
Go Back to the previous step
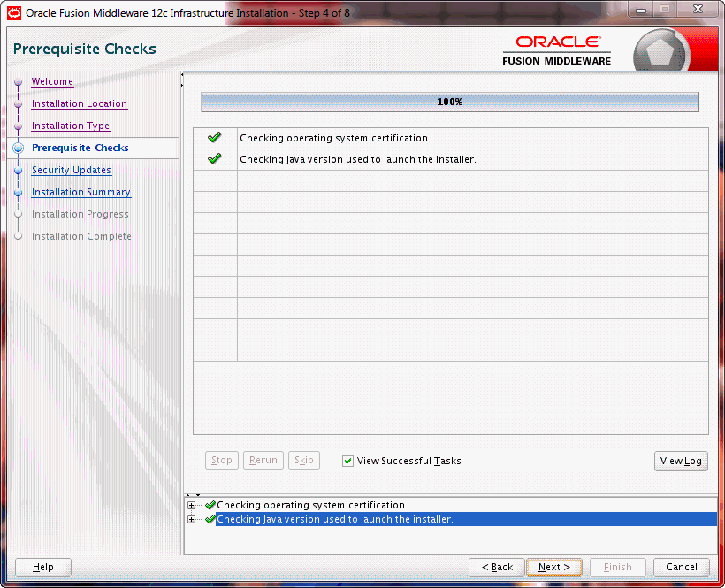pyautogui.click(x=497, y=567)
